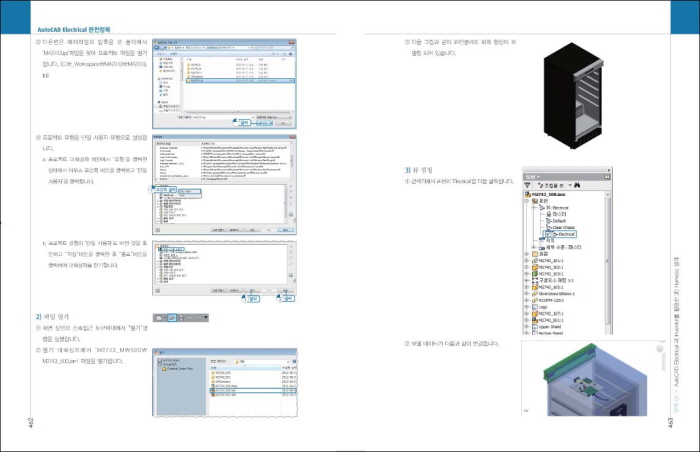Click the Open folder icon in quick access toolbar
Image resolution: width=700 pixels, height=452 pixels.
[x=170, y=318]
